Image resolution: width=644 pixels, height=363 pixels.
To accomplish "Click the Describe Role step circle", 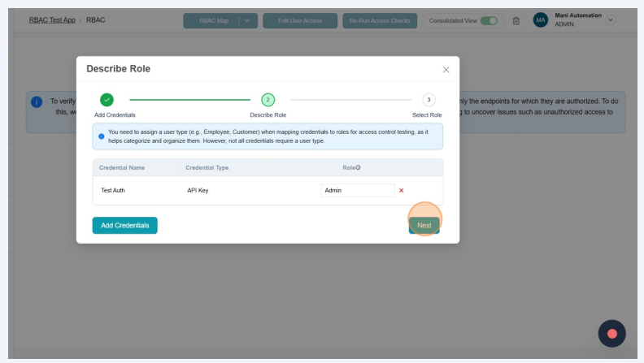I will [268, 100].
